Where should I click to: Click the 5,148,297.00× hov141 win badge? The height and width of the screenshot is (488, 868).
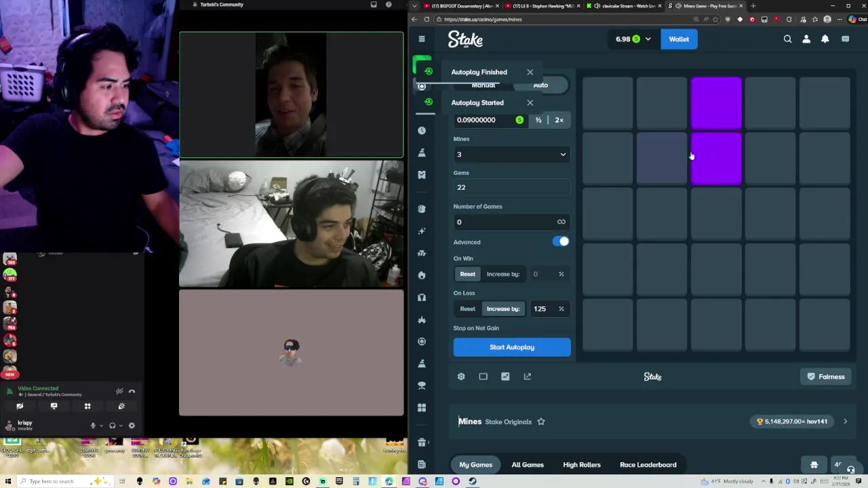pos(792,422)
